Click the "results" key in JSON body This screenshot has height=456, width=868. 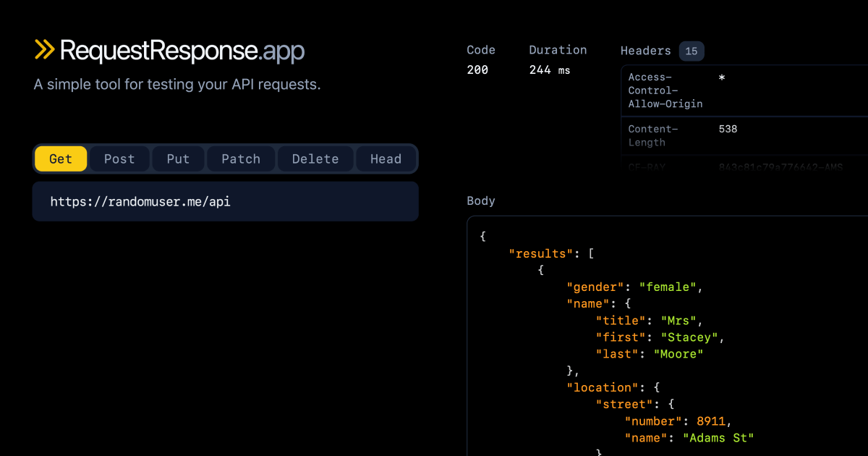tap(541, 254)
